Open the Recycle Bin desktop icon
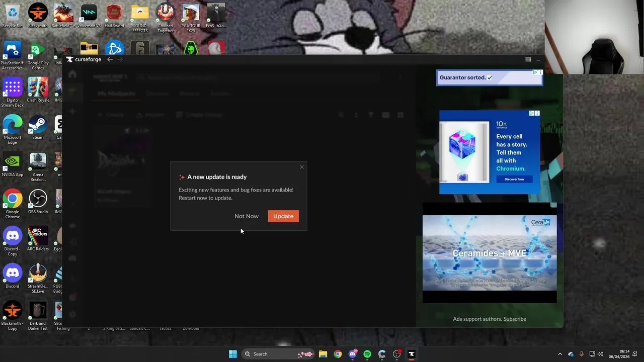Viewport: 644px width, 362px height. pyautogui.click(x=12, y=16)
